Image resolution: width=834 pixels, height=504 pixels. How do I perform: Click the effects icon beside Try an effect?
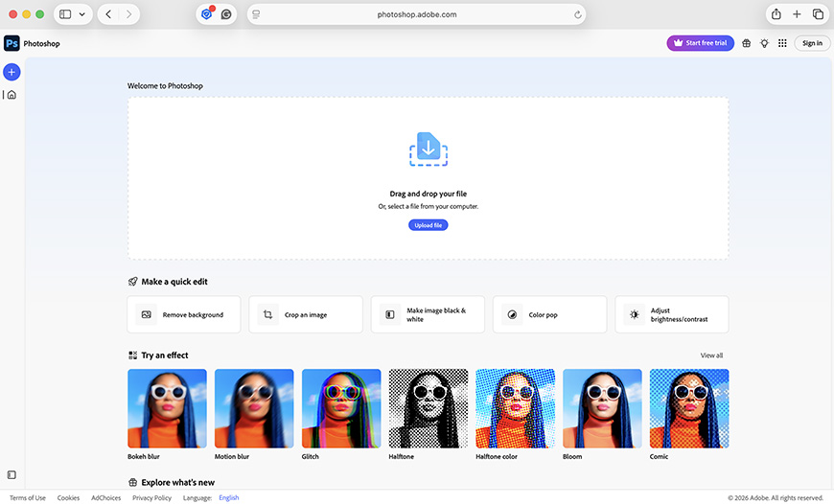[x=133, y=355]
